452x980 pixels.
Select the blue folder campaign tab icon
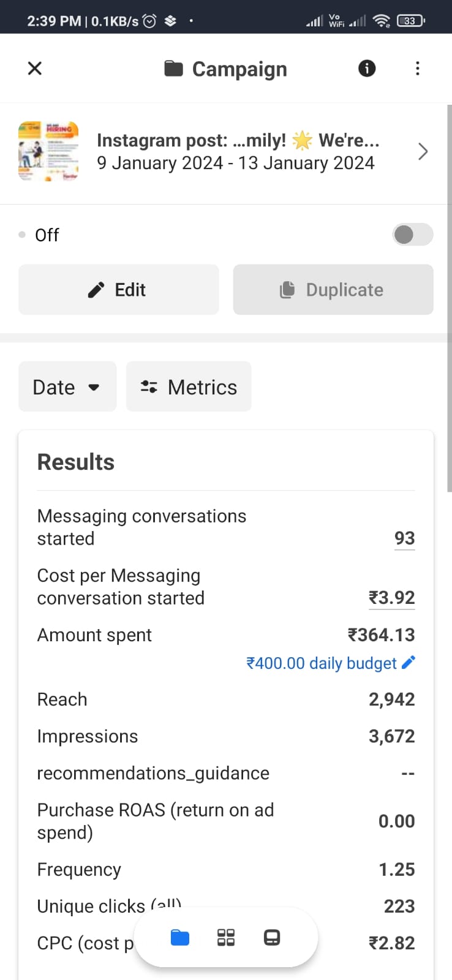click(x=180, y=938)
